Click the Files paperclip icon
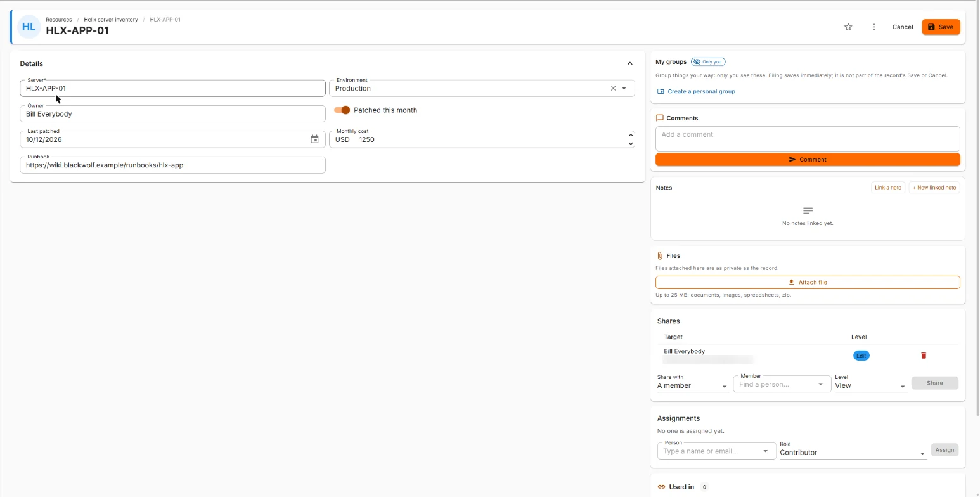The width and height of the screenshot is (980, 497). click(660, 256)
